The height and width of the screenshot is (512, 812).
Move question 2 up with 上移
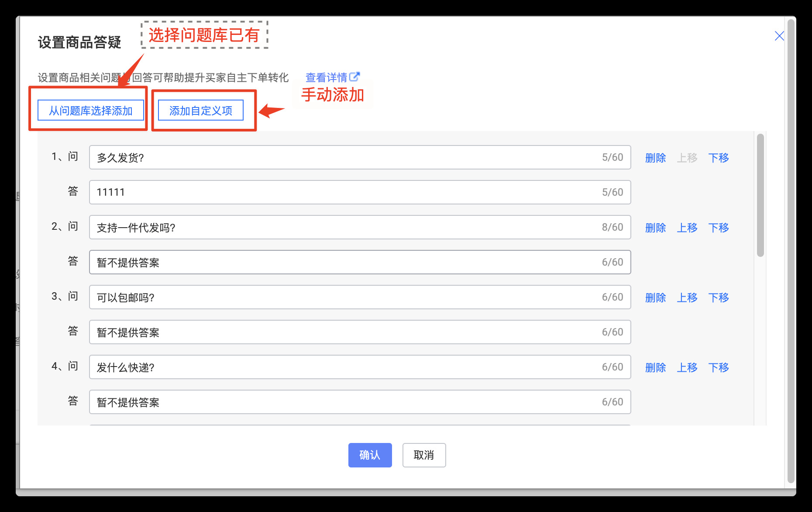pyautogui.click(x=687, y=228)
